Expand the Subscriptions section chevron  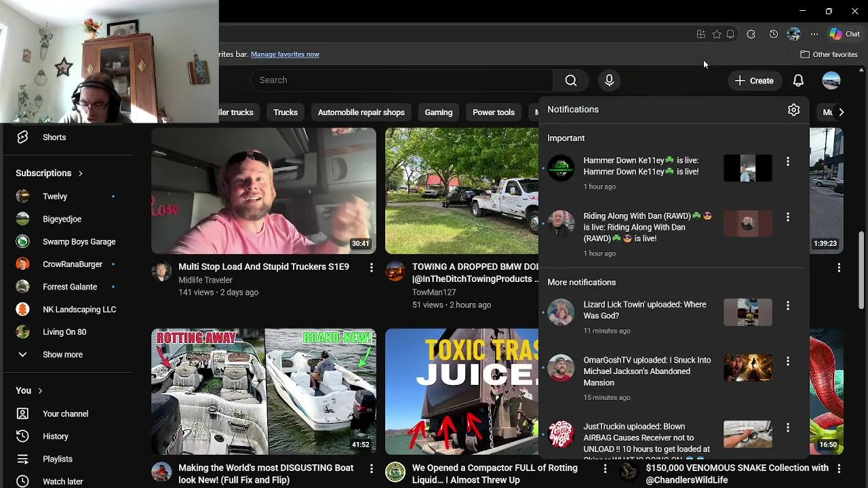[x=80, y=174]
